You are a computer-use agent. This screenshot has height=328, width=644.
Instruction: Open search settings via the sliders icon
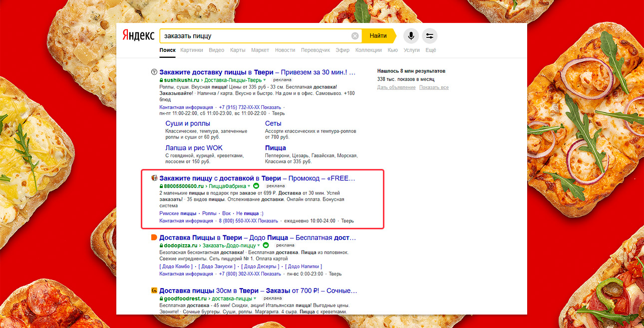(429, 36)
